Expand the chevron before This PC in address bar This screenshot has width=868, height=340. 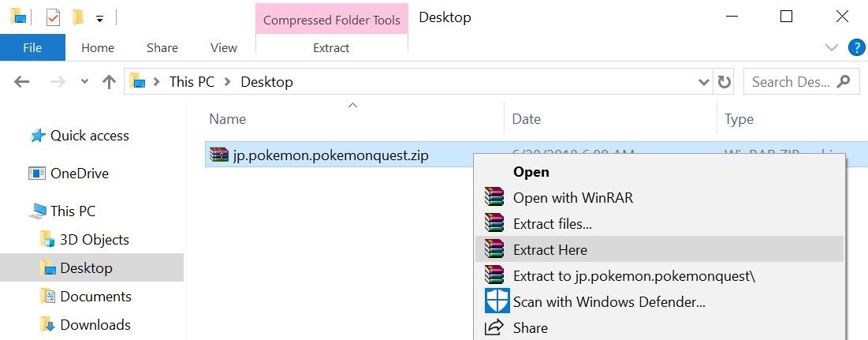[x=157, y=82]
